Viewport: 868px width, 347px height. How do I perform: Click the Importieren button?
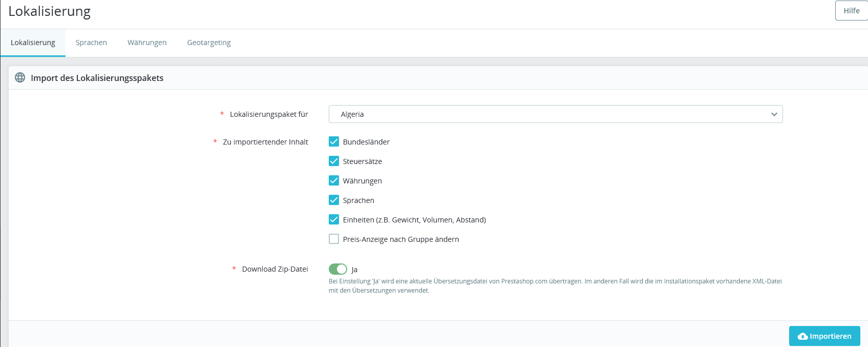824,336
